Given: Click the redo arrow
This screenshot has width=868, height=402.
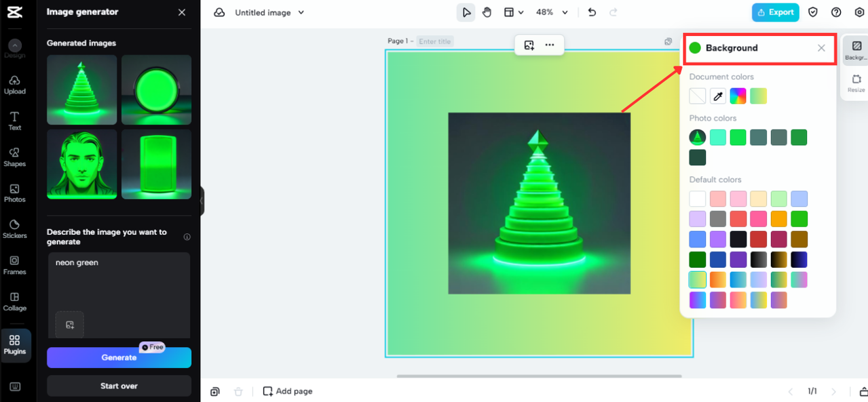Looking at the screenshot, I should click(614, 12).
